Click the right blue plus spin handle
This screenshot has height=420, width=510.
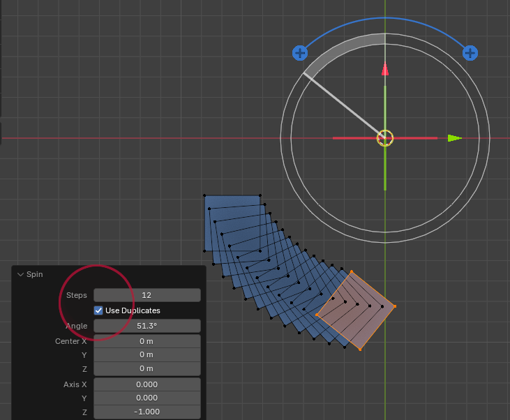coord(470,53)
